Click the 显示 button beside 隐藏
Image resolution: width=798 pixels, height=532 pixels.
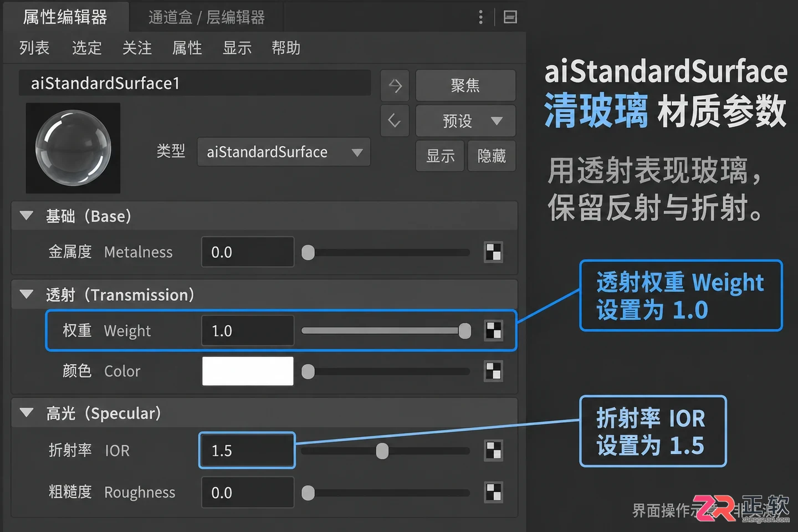point(440,156)
